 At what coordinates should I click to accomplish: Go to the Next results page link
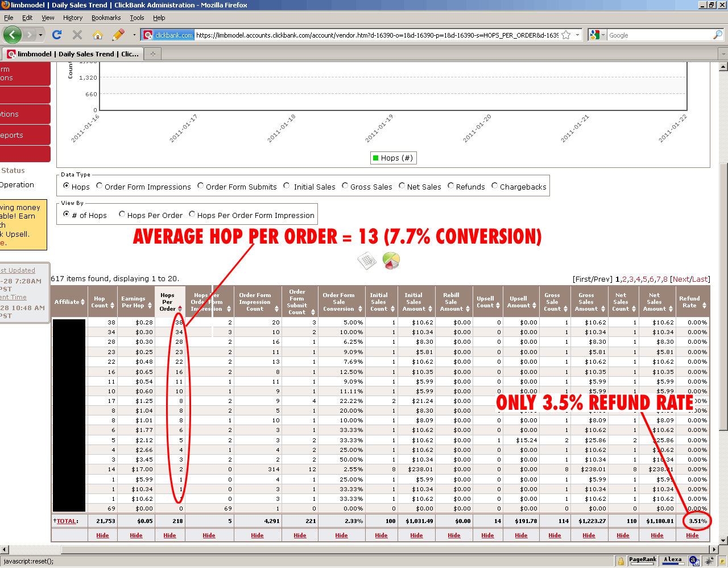pos(681,279)
